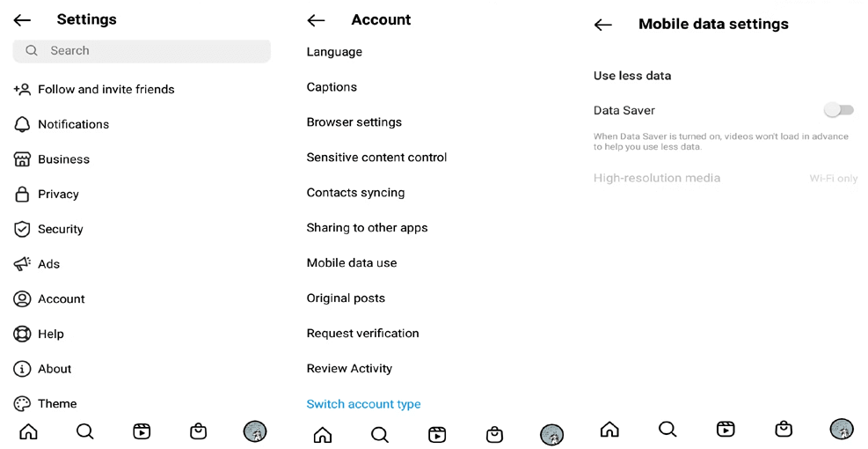This screenshot has width=868, height=449.
Task: Open Sharing to other apps
Action: click(x=367, y=228)
